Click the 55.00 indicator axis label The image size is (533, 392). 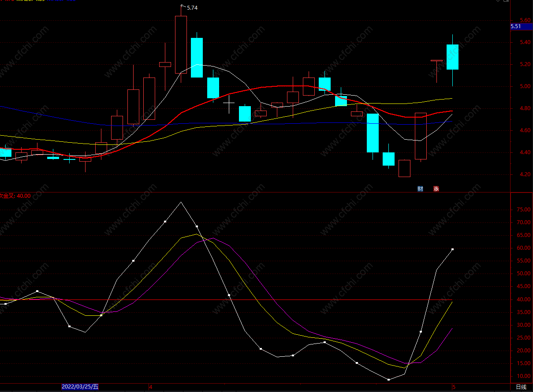coord(524,261)
